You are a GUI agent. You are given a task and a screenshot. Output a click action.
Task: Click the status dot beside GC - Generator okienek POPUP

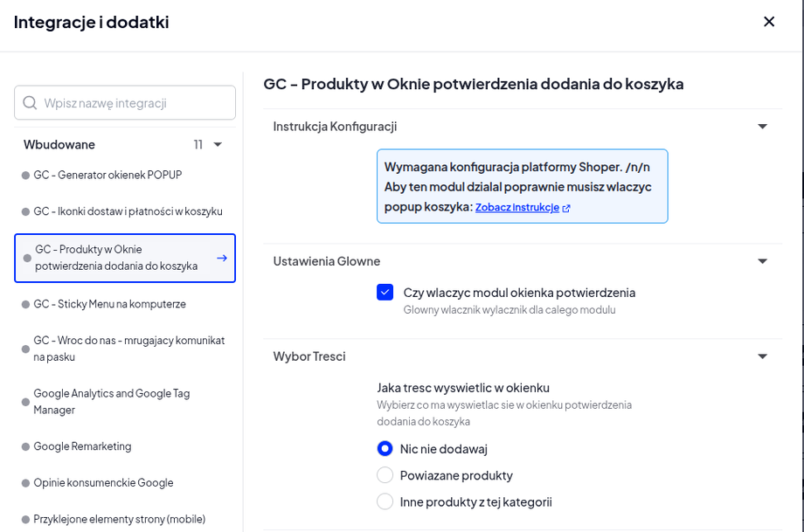click(x=25, y=176)
